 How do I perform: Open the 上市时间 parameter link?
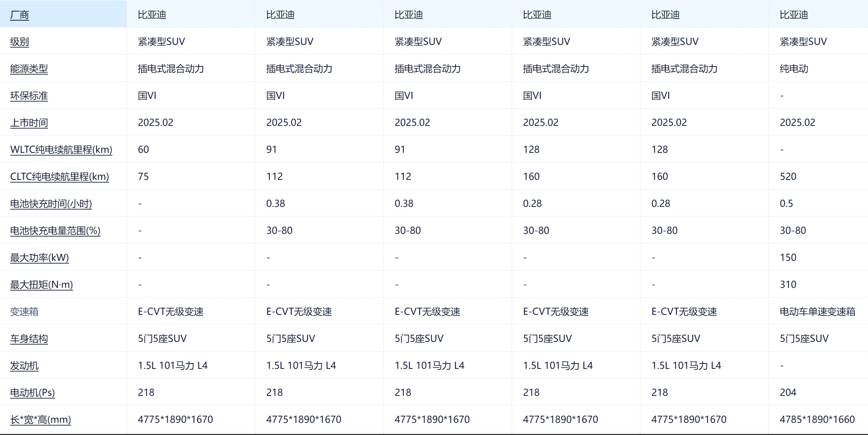point(29,123)
